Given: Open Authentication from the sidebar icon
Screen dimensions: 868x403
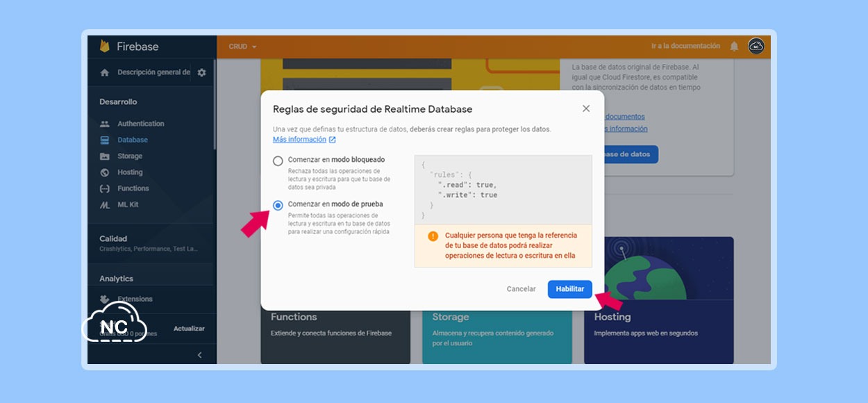Looking at the screenshot, I should (x=105, y=124).
